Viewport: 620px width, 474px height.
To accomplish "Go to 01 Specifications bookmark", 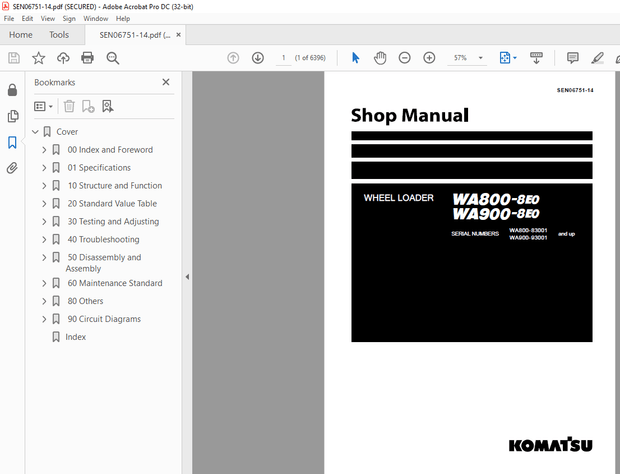I will point(99,168).
